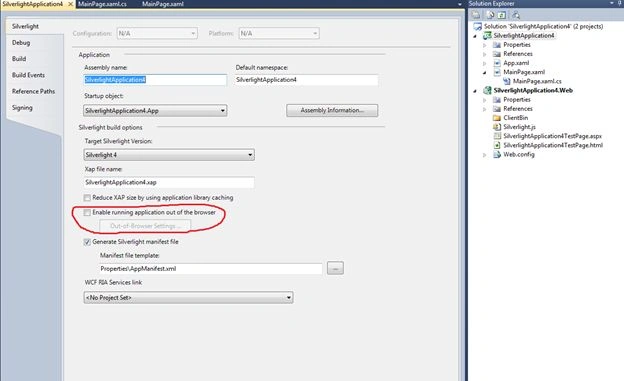624x381 pixels.
Task: Select References under SilverlightApplication4.Web project
Action: 518,109
